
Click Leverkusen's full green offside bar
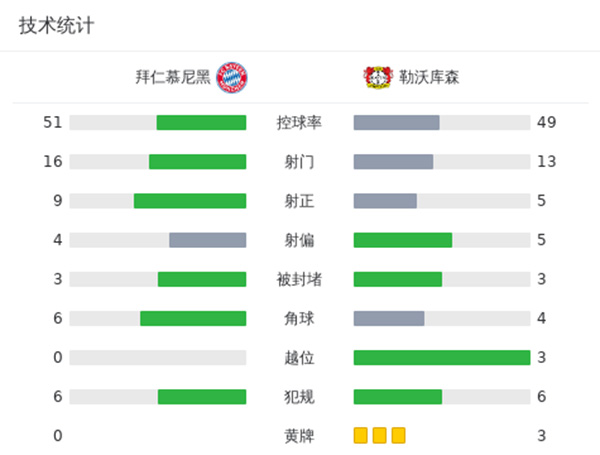441,357
